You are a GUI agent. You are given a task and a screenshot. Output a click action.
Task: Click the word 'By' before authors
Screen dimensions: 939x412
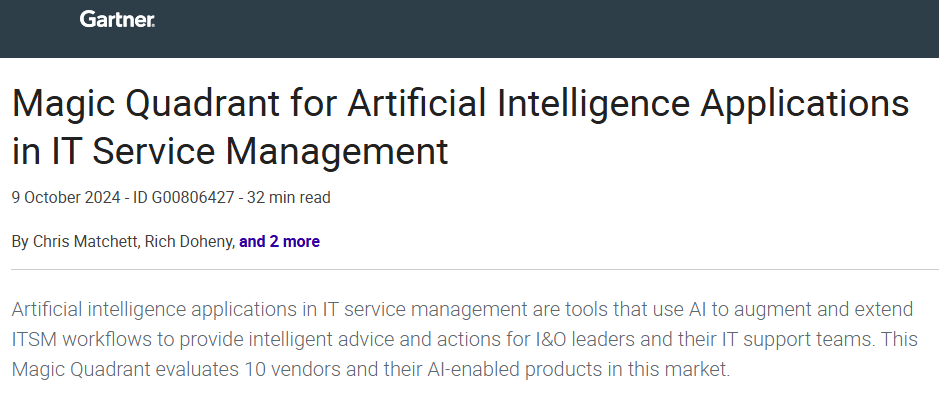pyautogui.click(x=20, y=241)
